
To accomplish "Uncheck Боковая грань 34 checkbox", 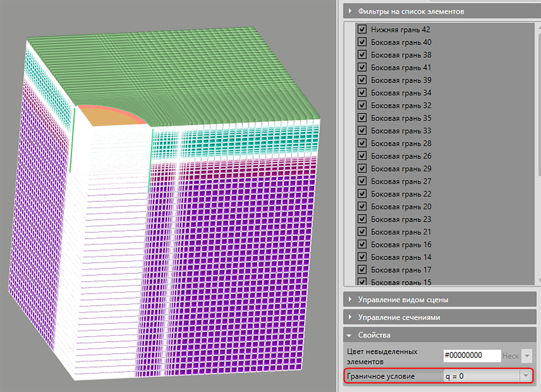I will pos(362,92).
